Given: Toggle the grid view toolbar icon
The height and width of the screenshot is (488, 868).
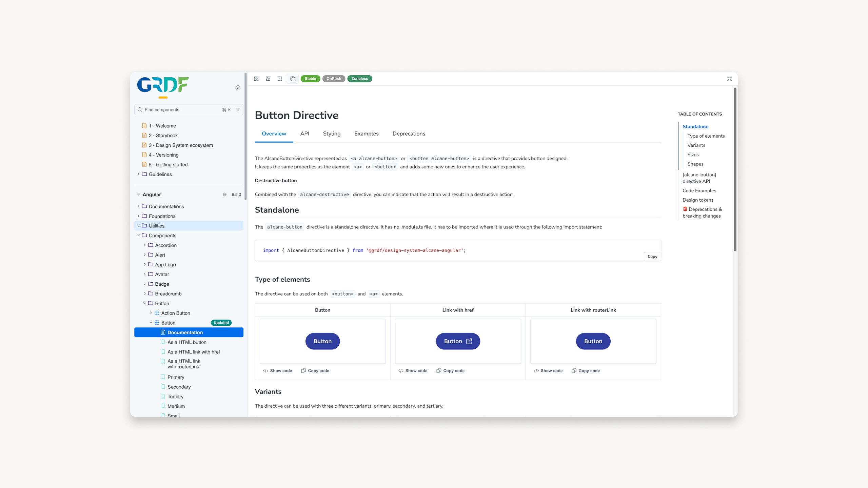Looking at the screenshot, I should (256, 79).
